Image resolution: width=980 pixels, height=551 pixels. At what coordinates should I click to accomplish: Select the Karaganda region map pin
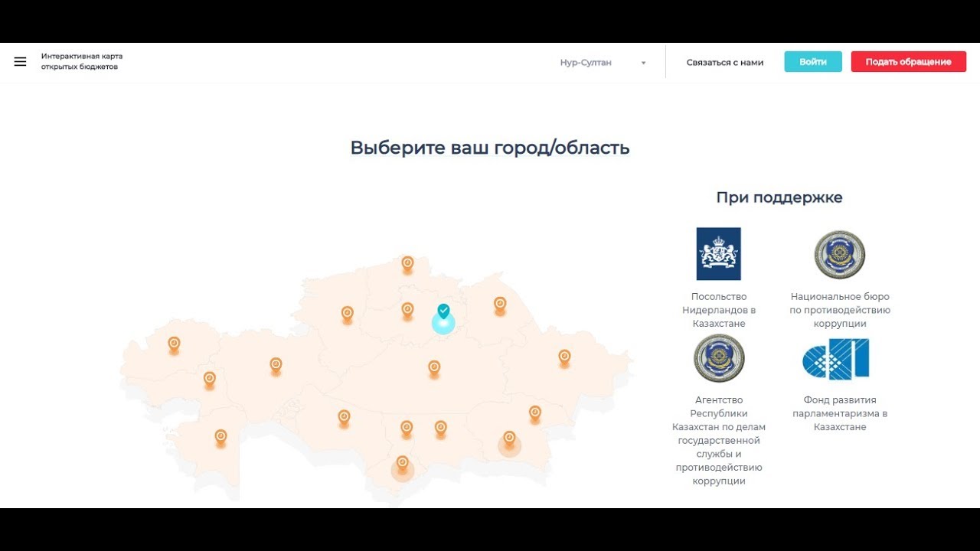[434, 368]
